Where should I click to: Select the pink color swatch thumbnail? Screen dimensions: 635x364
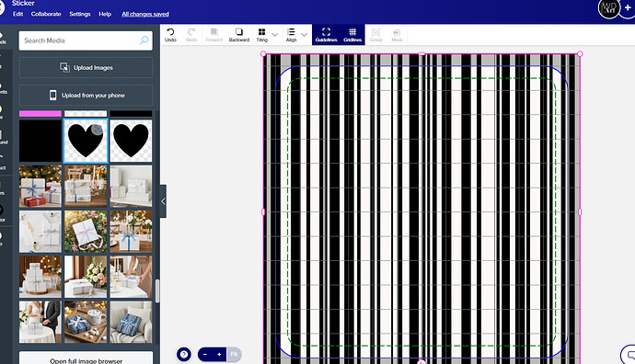pyautogui.click(x=40, y=114)
